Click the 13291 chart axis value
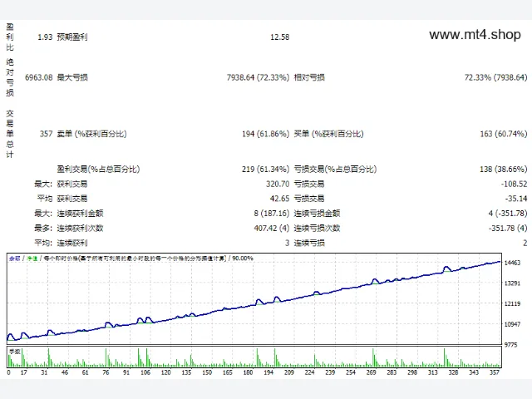This screenshot has height=399, width=532. tap(512, 283)
